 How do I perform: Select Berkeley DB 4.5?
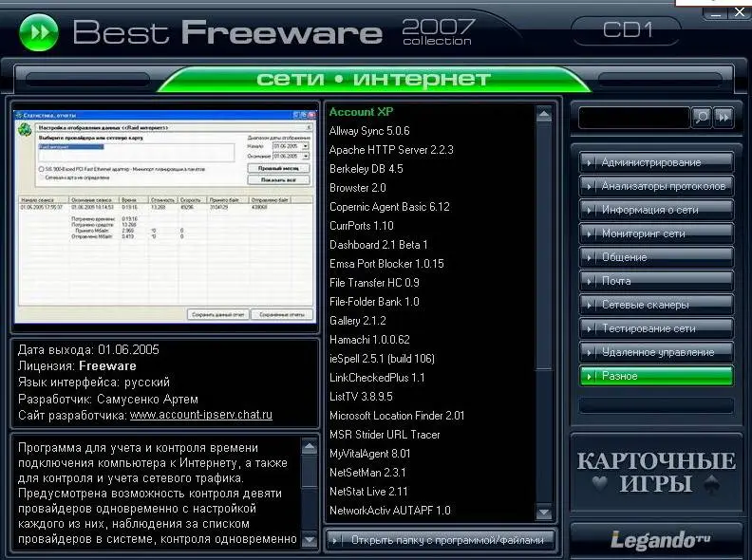point(366,169)
